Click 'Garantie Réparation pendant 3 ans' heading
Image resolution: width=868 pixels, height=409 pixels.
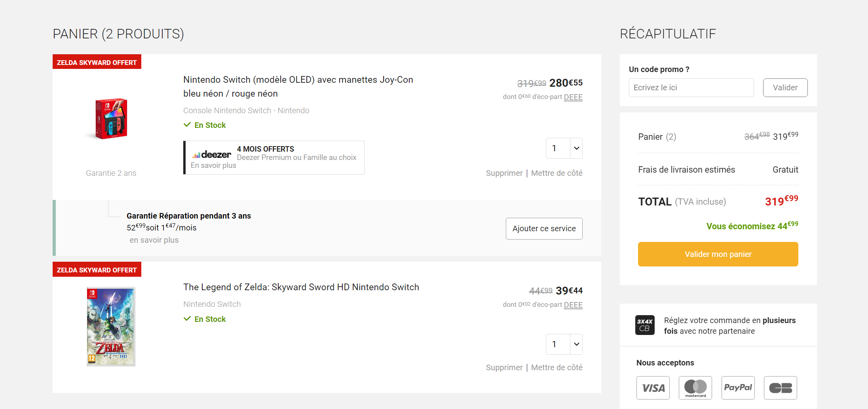(189, 216)
